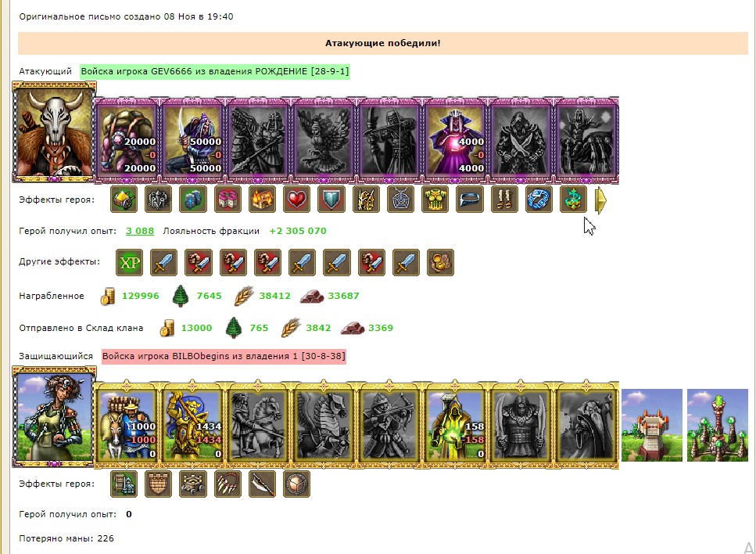
Task: Click the defender BILBObegins army label
Action: point(224,356)
